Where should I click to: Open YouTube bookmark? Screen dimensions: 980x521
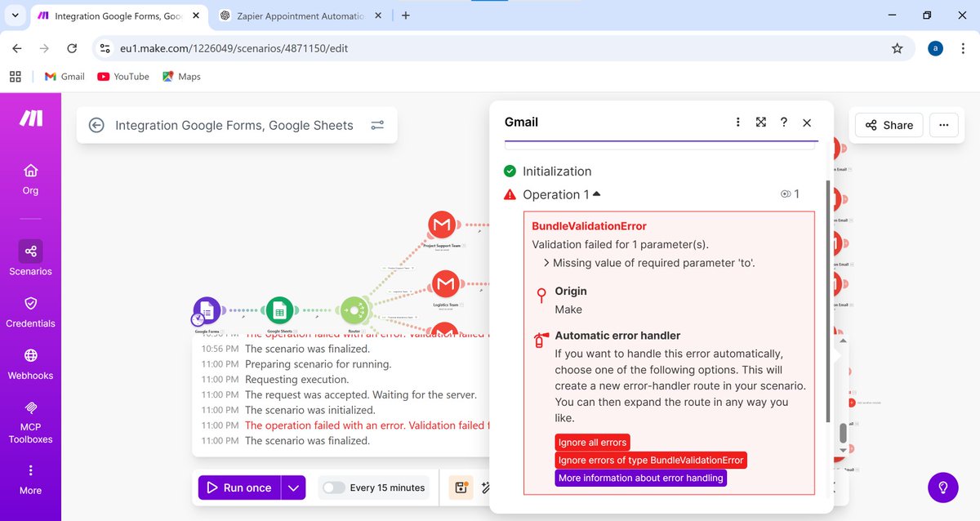point(123,76)
